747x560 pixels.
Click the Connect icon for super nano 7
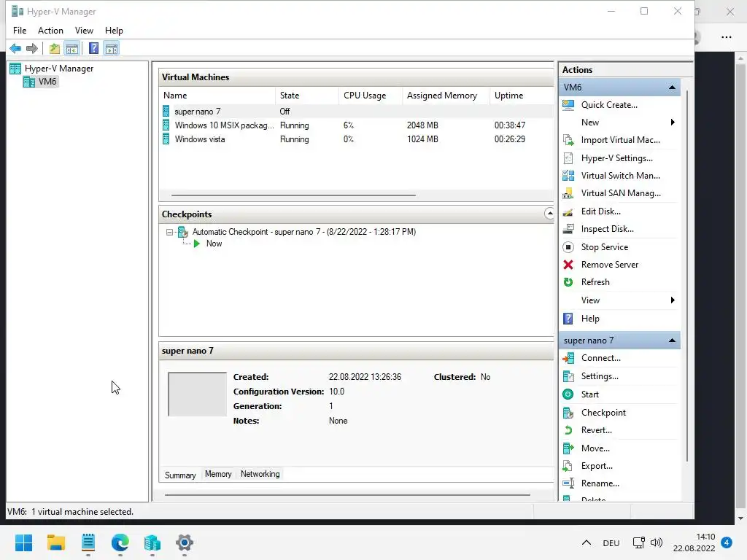tap(568, 358)
